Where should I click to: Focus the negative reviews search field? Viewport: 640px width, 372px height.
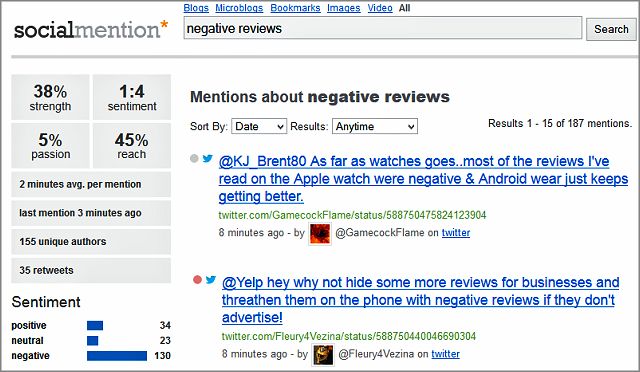[382, 28]
